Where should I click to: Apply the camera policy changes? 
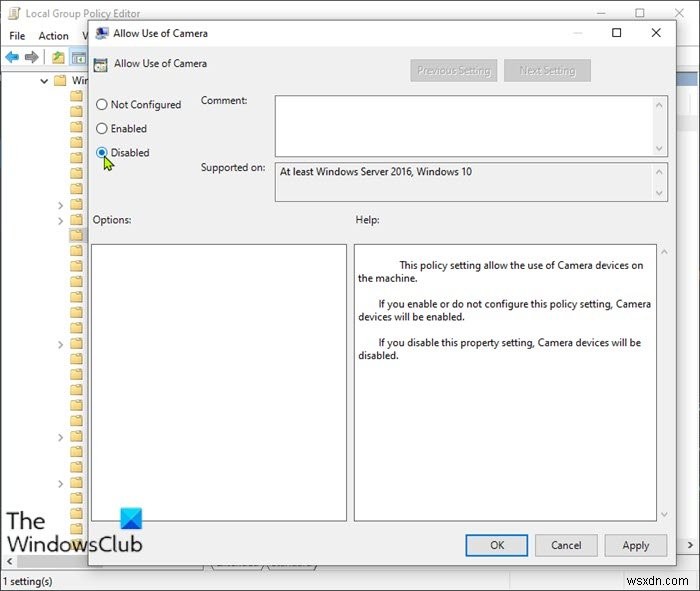pos(636,545)
